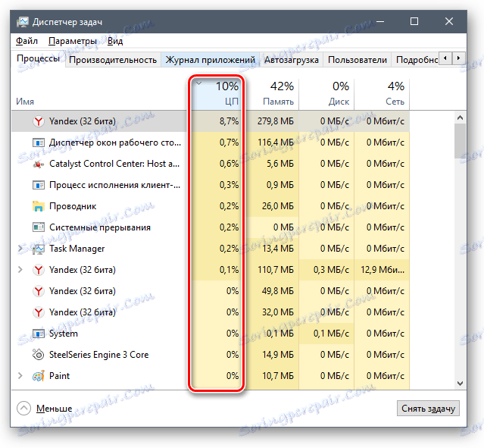Image resolution: width=484 pixels, height=448 pixels.
Task: Maximize the Диспетчер задач window
Action: click(x=414, y=21)
